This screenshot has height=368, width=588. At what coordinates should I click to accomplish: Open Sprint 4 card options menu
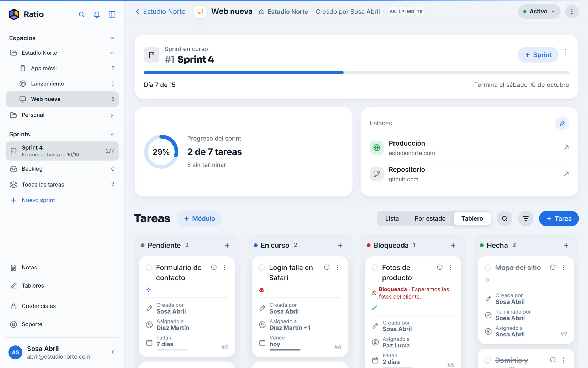[565, 52]
